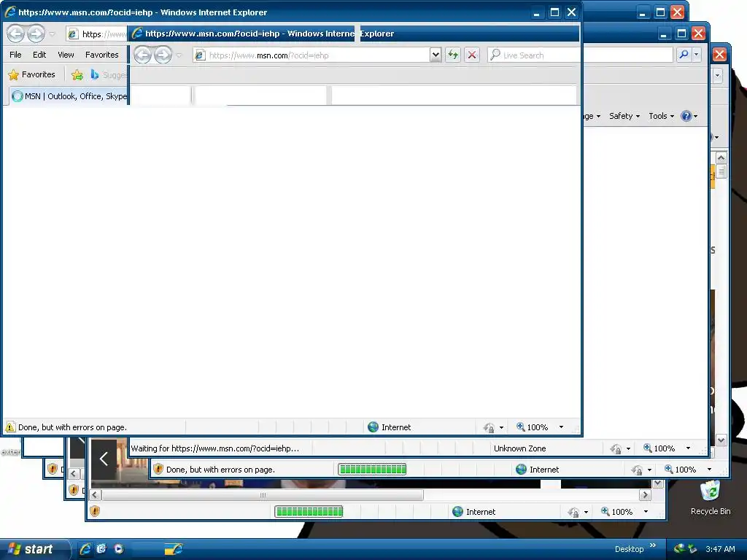
Task: Click horizontal scrollbar right arrow in bottom window
Action: [x=646, y=495]
